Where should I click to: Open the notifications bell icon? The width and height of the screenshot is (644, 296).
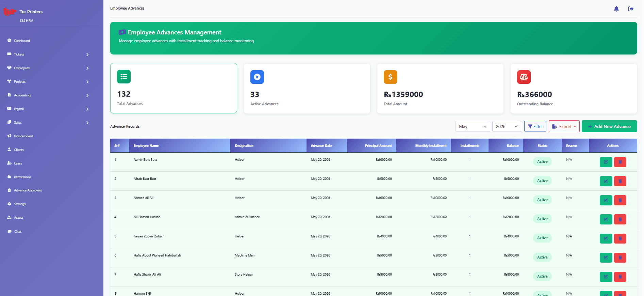616,9
